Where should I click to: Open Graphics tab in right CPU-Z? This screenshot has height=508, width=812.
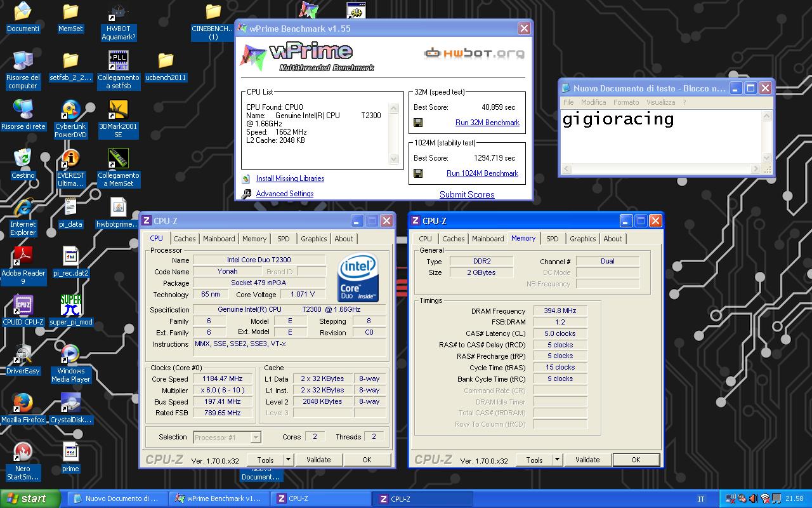click(x=583, y=239)
